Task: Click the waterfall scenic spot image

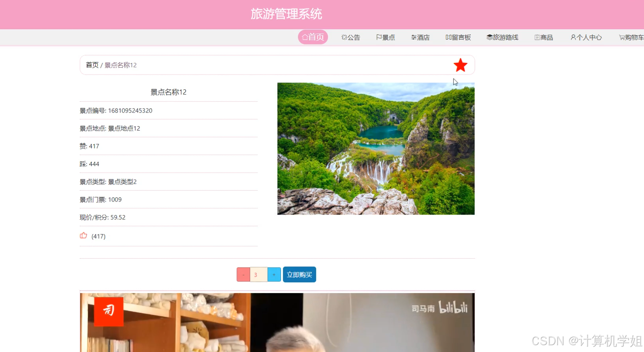Action: point(376,149)
